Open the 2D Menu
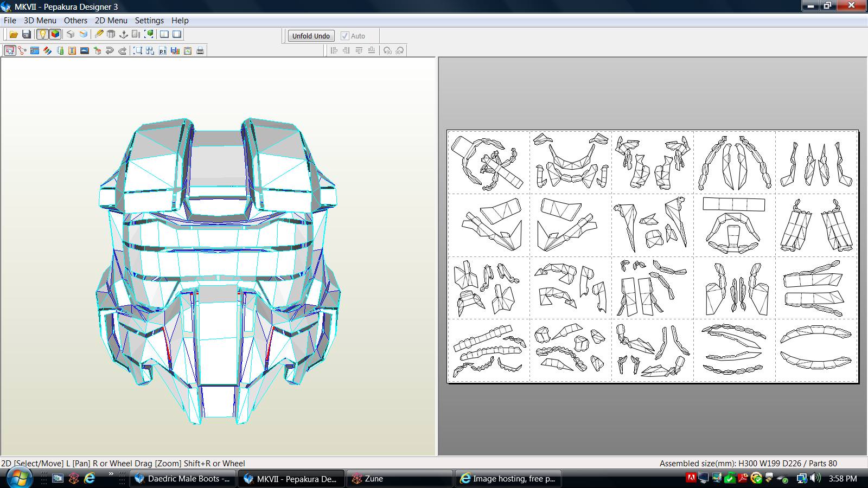The width and height of the screenshot is (868, 488). [111, 20]
